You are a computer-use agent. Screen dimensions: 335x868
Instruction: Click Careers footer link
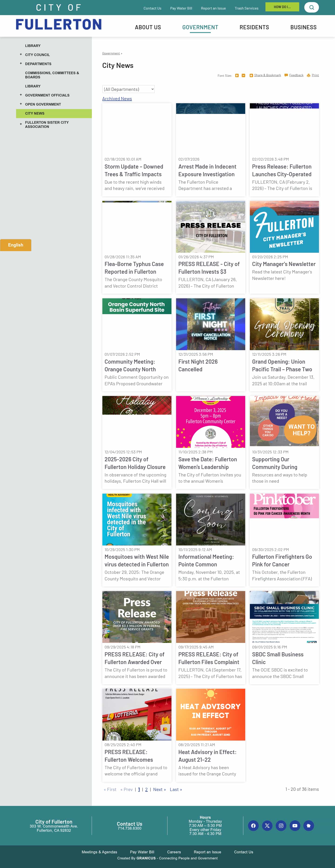174,852
